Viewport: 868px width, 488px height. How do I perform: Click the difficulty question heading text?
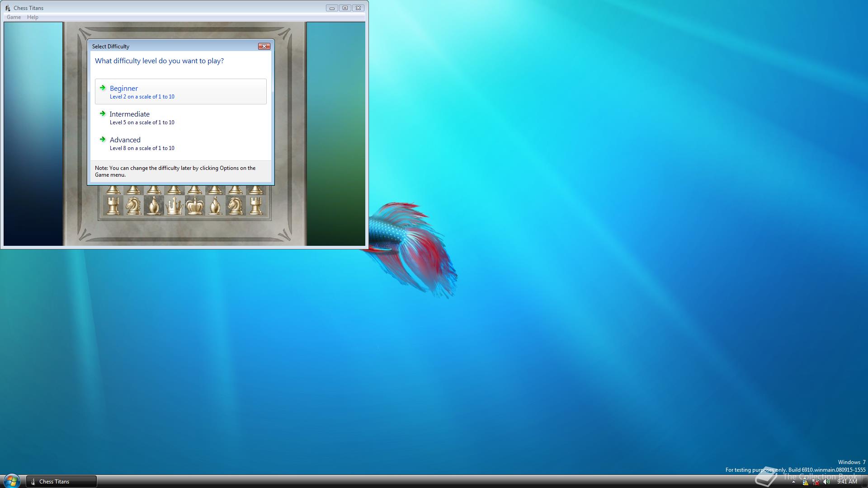click(159, 61)
